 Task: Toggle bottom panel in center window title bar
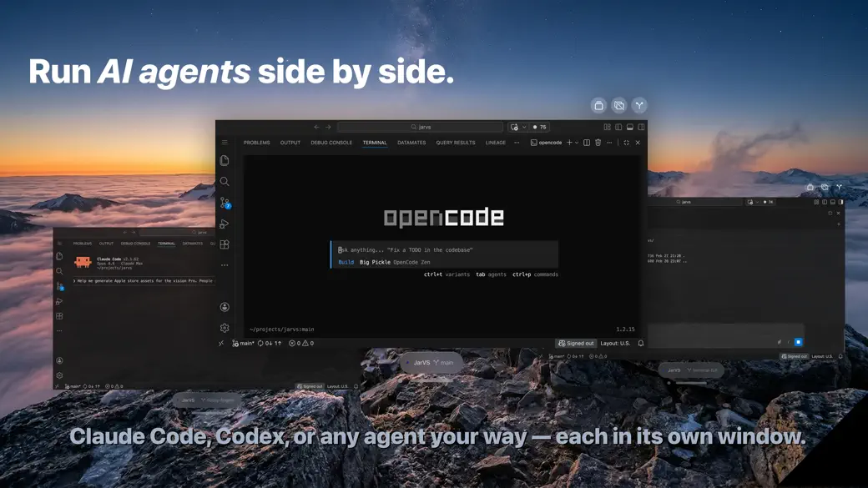[x=630, y=128]
